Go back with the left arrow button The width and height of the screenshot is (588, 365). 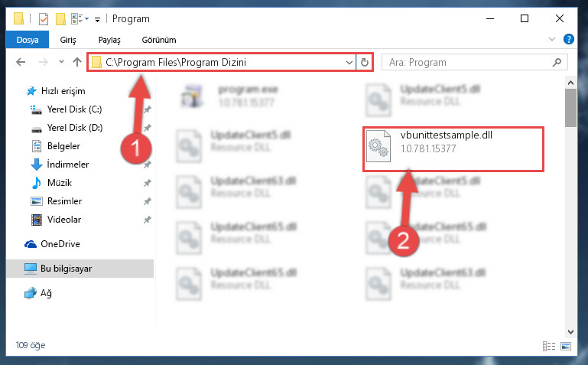click(x=21, y=62)
